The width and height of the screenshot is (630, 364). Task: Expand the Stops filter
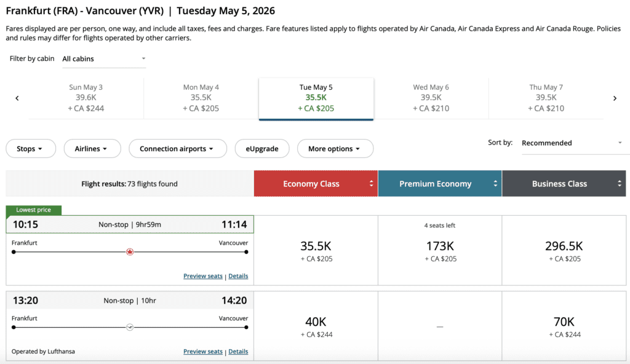pyautogui.click(x=30, y=149)
